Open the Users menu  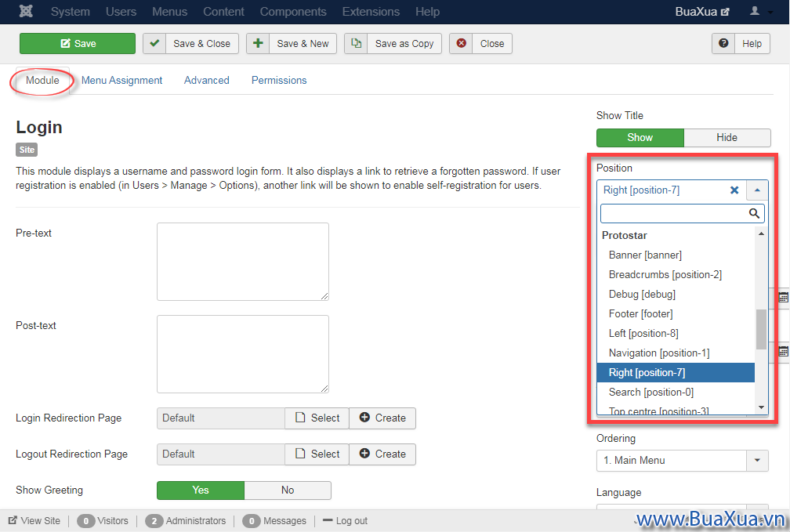pos(121,12)
